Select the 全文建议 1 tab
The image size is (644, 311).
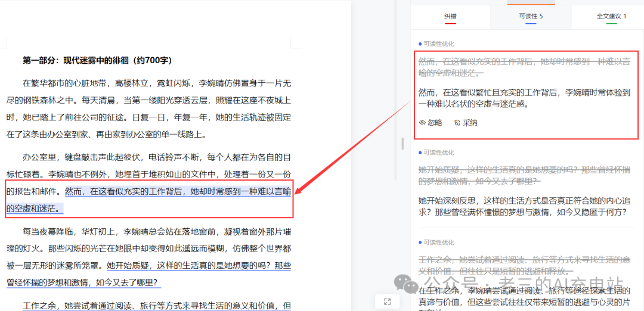click(611, 17)
